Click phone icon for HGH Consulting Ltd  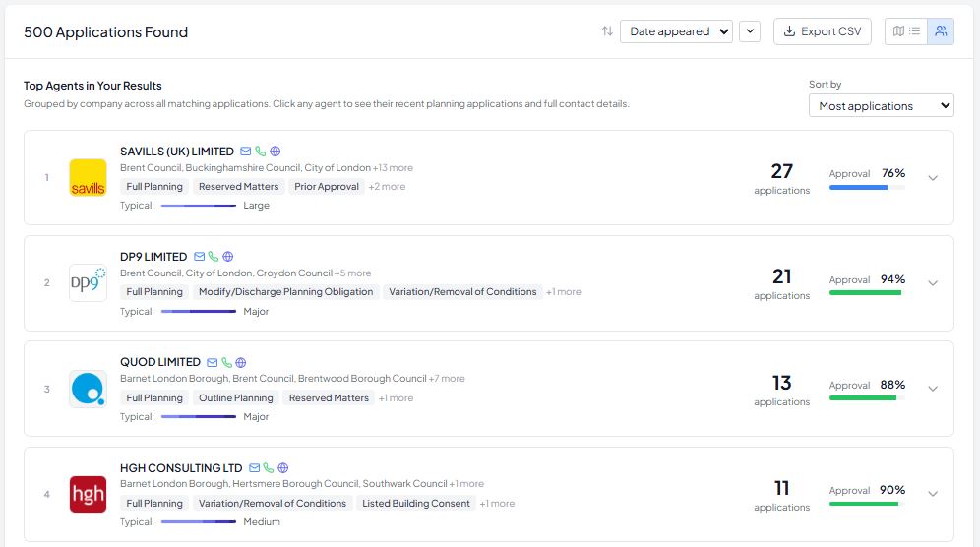point(269,467)
